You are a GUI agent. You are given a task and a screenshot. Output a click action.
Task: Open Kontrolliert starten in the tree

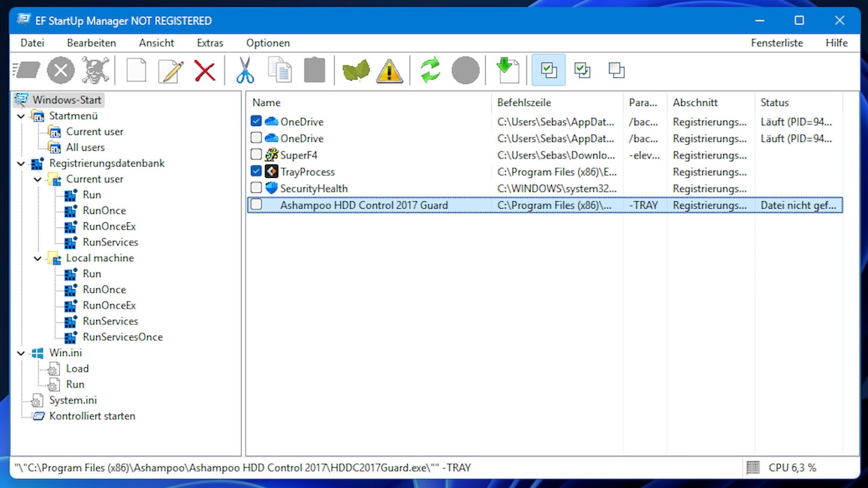(x=92, y=416)
